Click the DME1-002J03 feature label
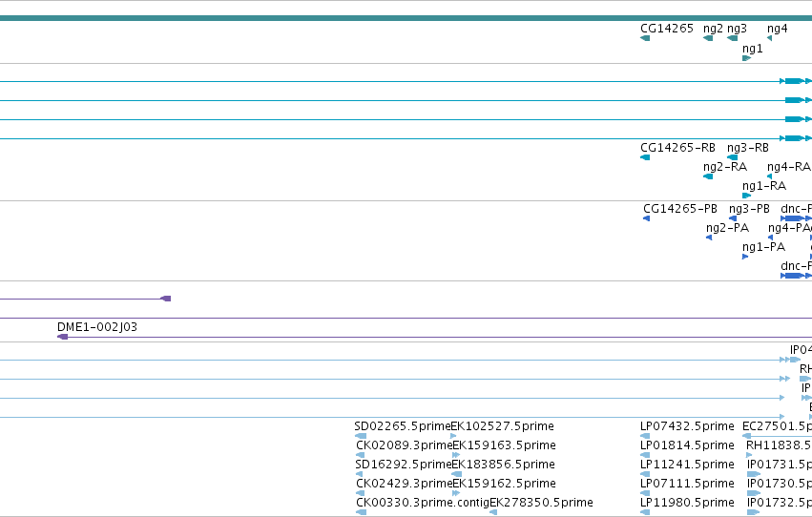The width and height of the screenshot is (812, 517). click(97, 327)
